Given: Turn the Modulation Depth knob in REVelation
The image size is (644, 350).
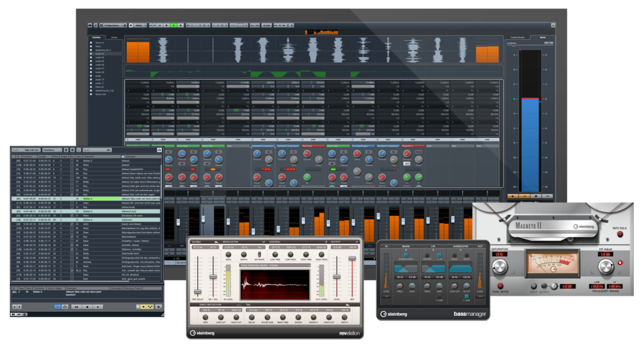Looking at the screenshot, I should coord(244,254).
